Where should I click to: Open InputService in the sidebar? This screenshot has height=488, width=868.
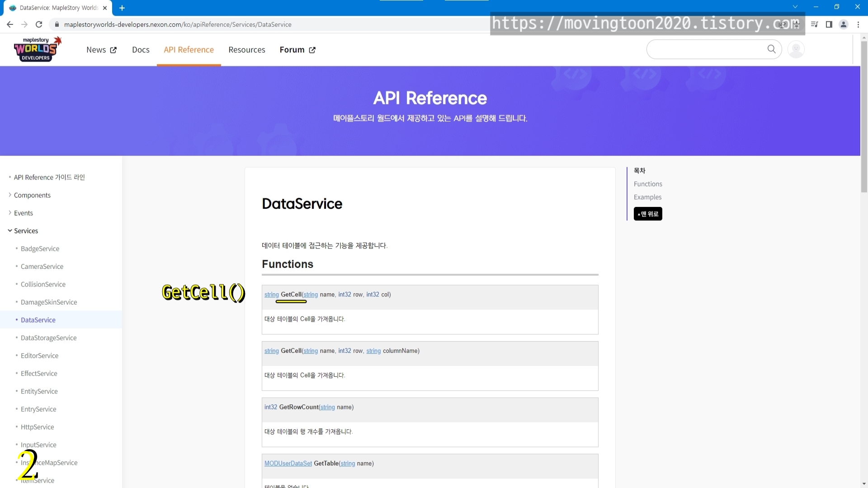click(38, 445)
